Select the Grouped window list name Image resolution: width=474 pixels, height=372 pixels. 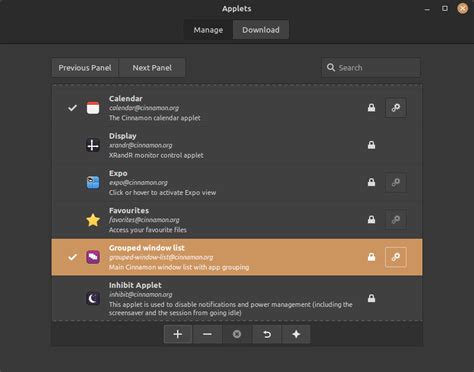coord(147,248)
